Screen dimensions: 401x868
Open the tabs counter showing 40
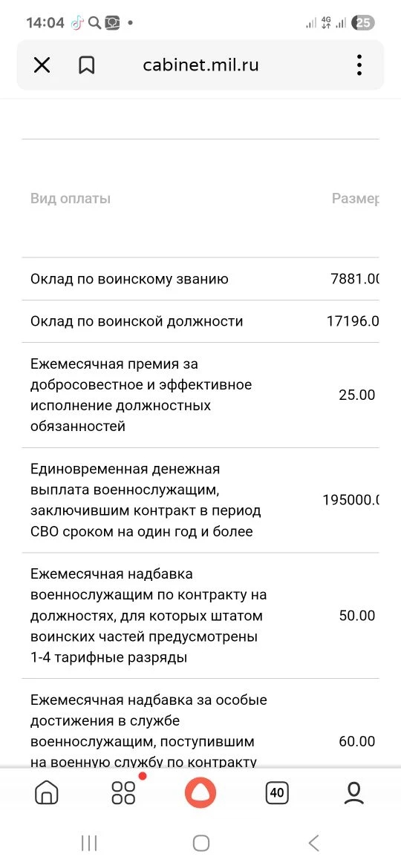tap(277, 793)
